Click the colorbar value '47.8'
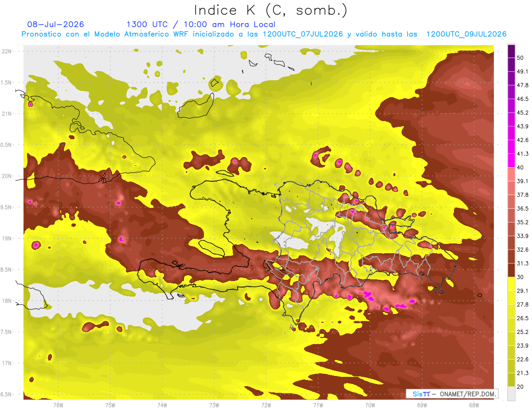The image size is (532, 411). tap(523, 85)
